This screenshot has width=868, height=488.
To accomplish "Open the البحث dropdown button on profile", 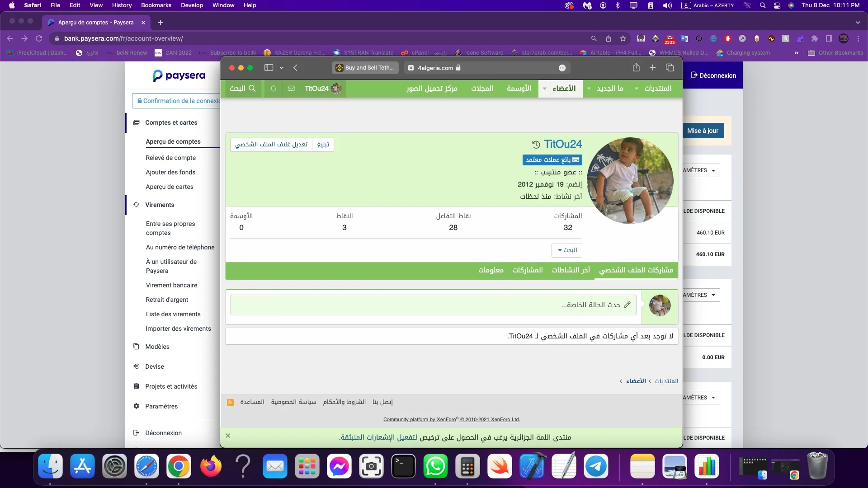I will point(567,250).
